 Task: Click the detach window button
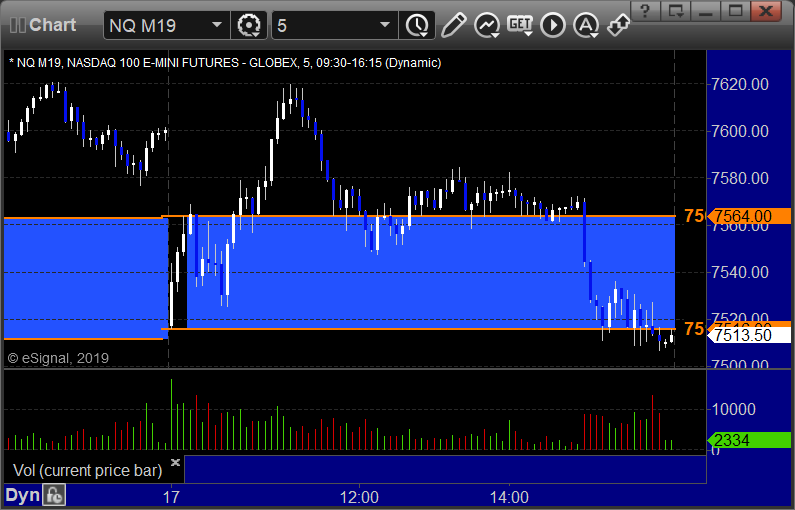[x=676, y=11]
